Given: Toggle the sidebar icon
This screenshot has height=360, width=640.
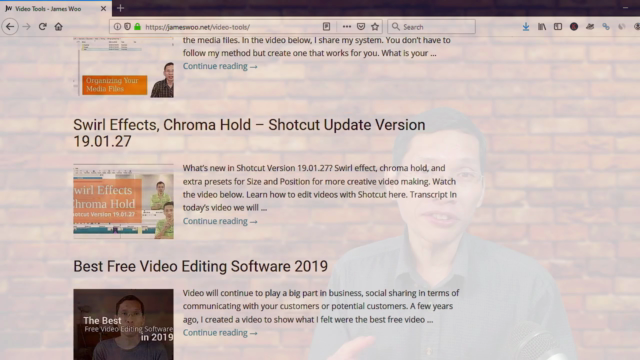Looking at the screenshot, I should (x=558, y=27).
